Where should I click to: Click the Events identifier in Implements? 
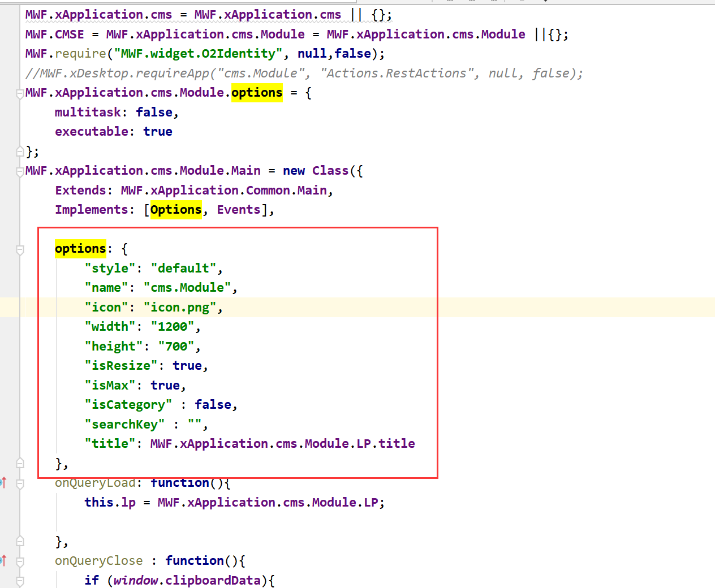(238, 210)
